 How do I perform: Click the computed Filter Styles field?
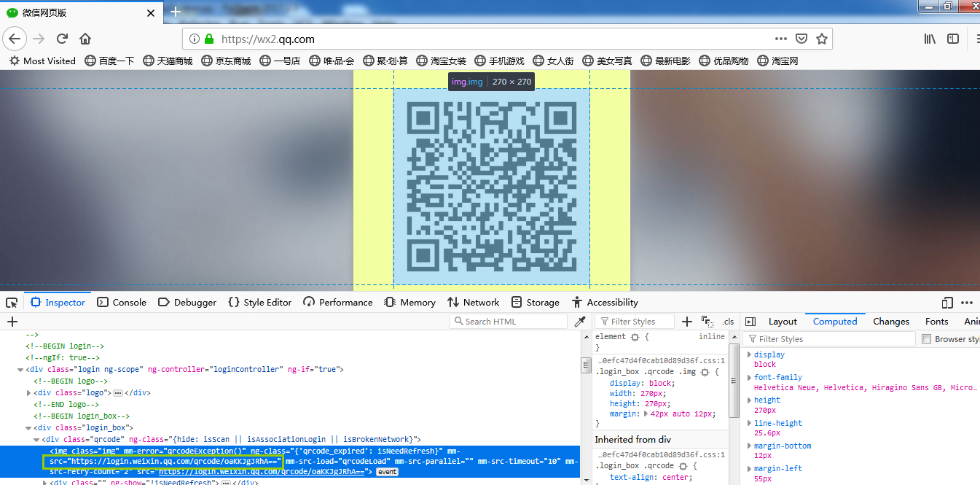click(830, 339)
